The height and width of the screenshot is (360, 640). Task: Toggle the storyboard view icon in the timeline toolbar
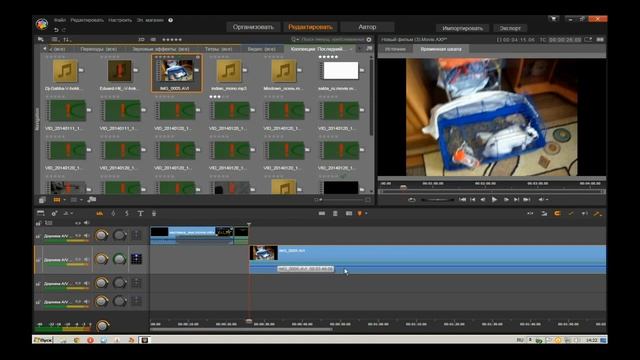point(40,213)
